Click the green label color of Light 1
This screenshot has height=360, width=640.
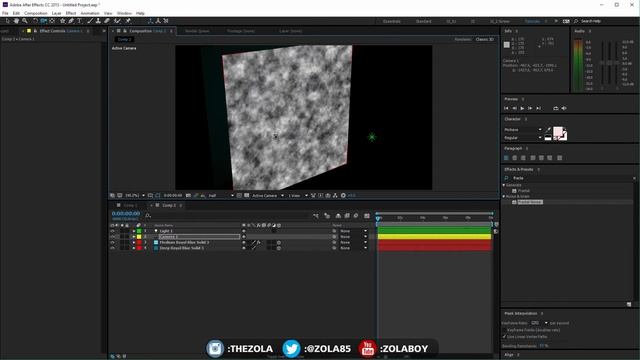click(139, 231)
